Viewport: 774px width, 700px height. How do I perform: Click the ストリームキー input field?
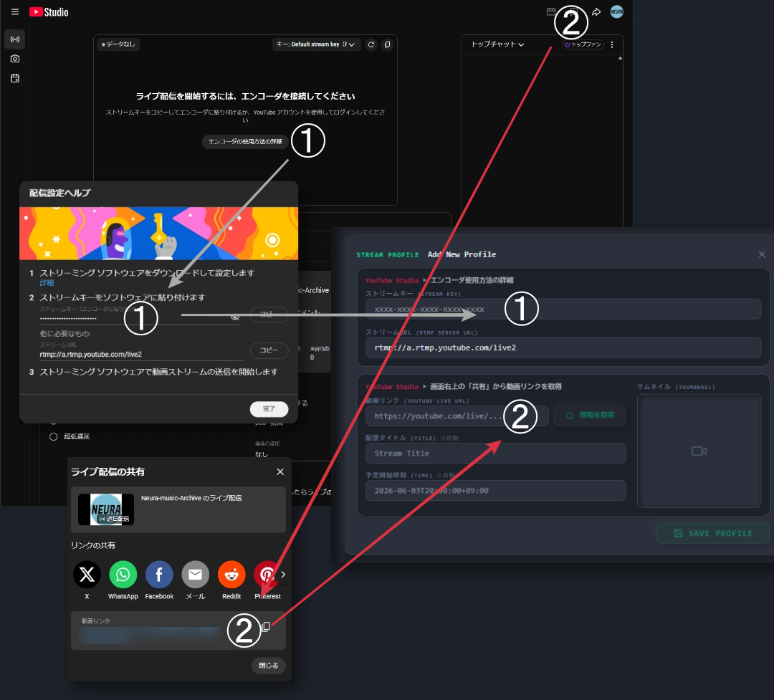(563, 309)
